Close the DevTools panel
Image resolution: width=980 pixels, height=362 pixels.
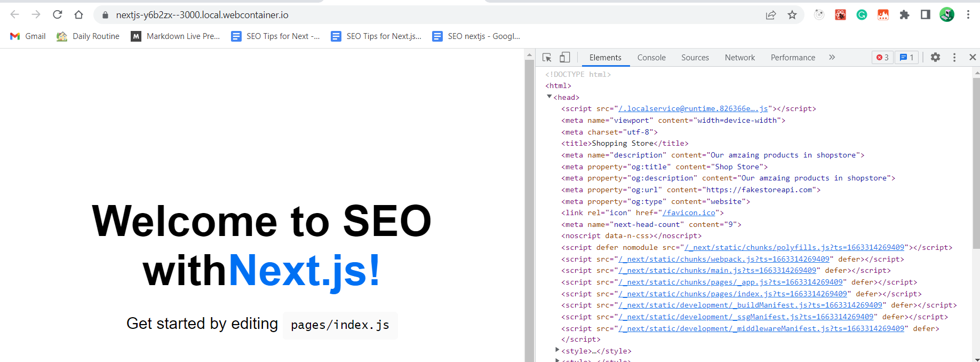(973, 57)
